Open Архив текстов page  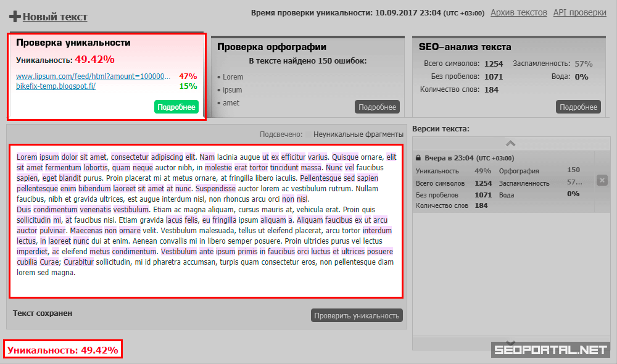pos(518,12)
